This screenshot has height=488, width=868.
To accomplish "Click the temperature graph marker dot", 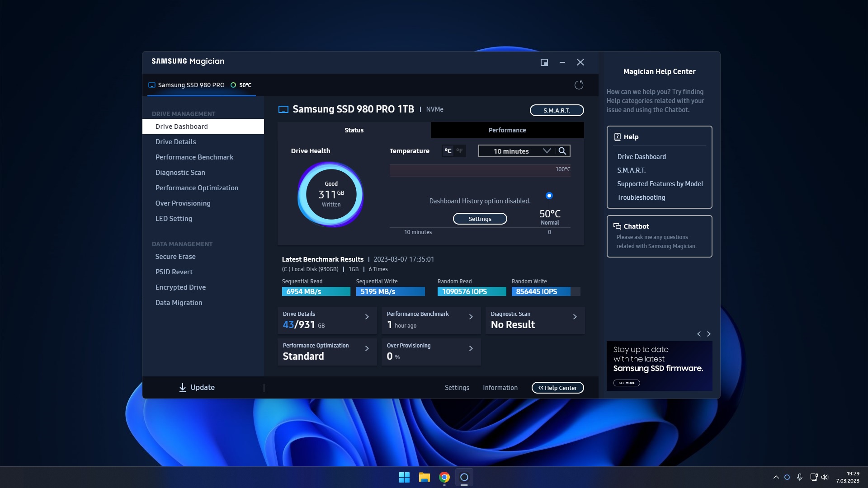I will (x=549, y=196).
